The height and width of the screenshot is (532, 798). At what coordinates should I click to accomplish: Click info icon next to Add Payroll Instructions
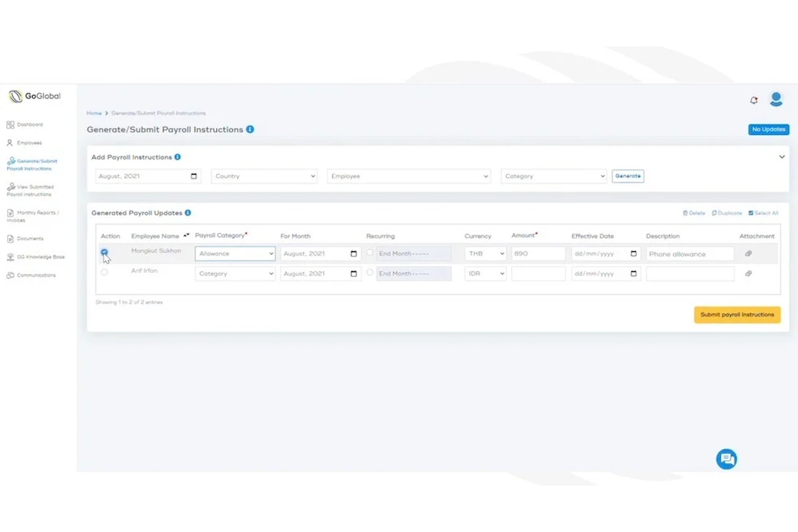(x=177, y=157)
